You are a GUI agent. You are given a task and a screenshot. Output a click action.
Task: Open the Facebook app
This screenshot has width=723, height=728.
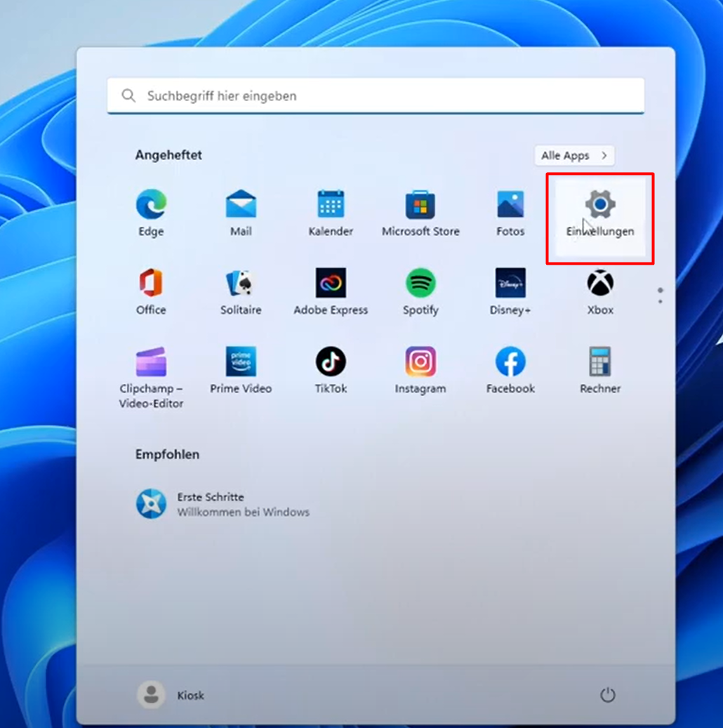point(510,370)
